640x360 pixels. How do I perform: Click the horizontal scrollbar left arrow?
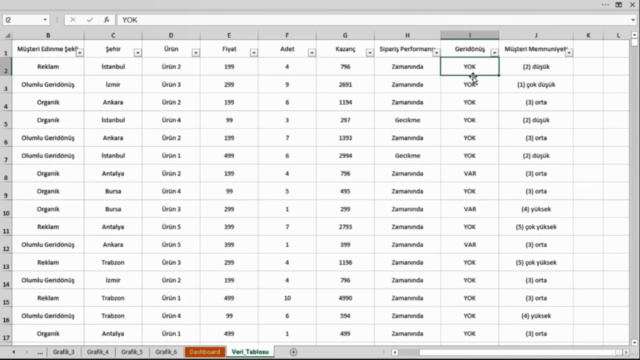pyautogui.click(x=395, y=352)
